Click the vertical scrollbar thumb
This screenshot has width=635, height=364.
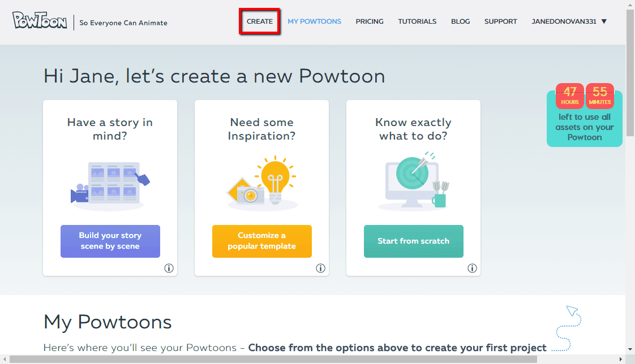click(630, 72)
